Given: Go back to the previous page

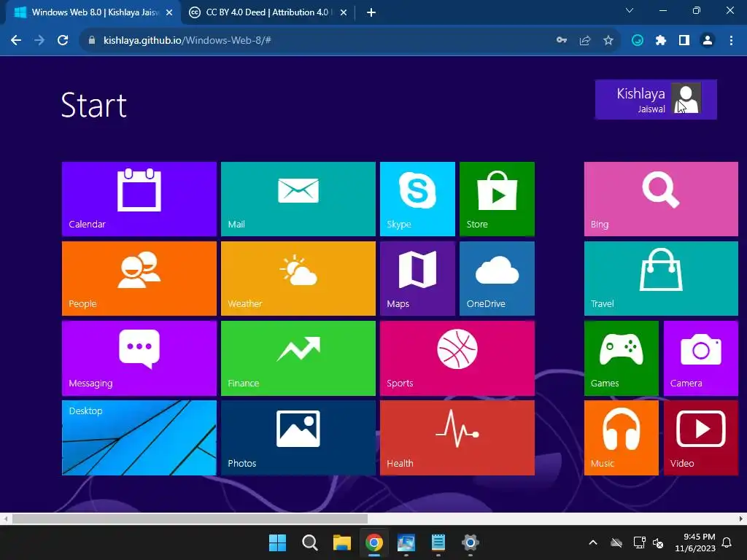Looking at the screenshot, I should 16,41.
